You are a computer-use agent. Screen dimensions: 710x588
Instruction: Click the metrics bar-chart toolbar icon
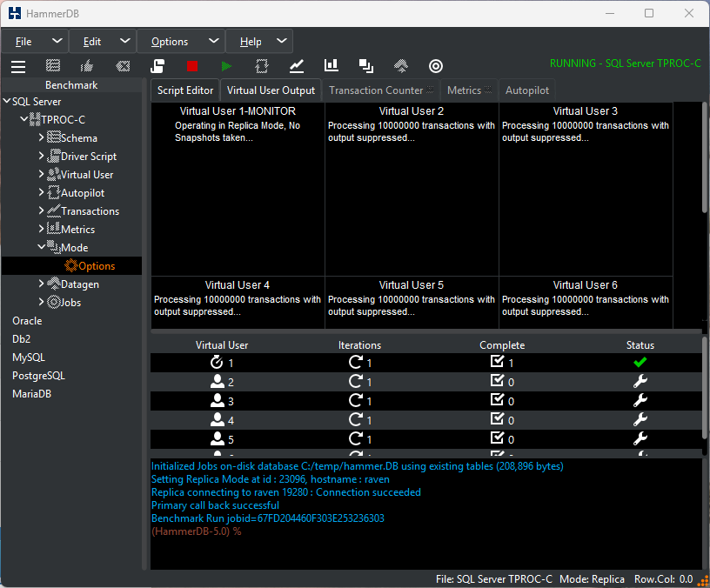click(332, 65)
